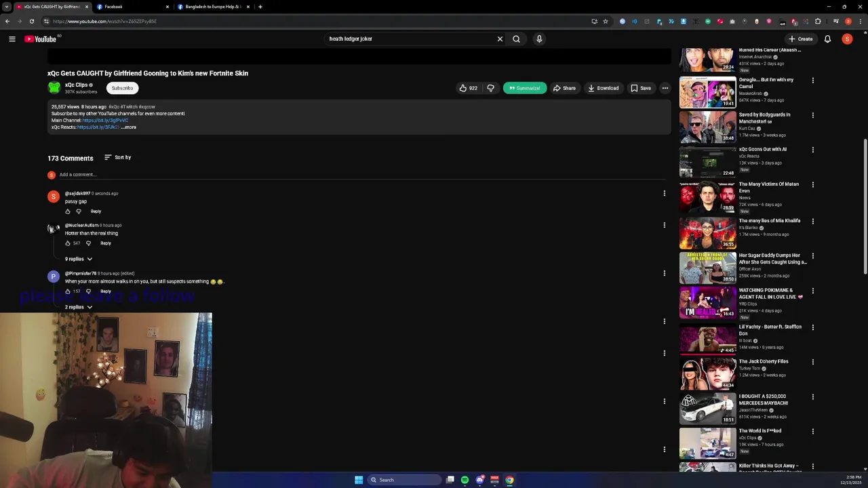Open the @Pimpmister78 commenter profile
This screenshot has width=868, height=488.
54,277
